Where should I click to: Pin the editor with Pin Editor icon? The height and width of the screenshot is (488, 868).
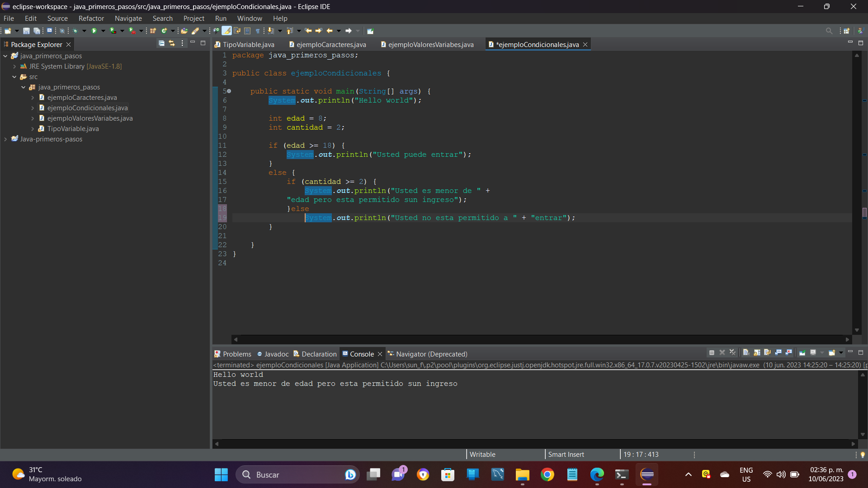370,31
